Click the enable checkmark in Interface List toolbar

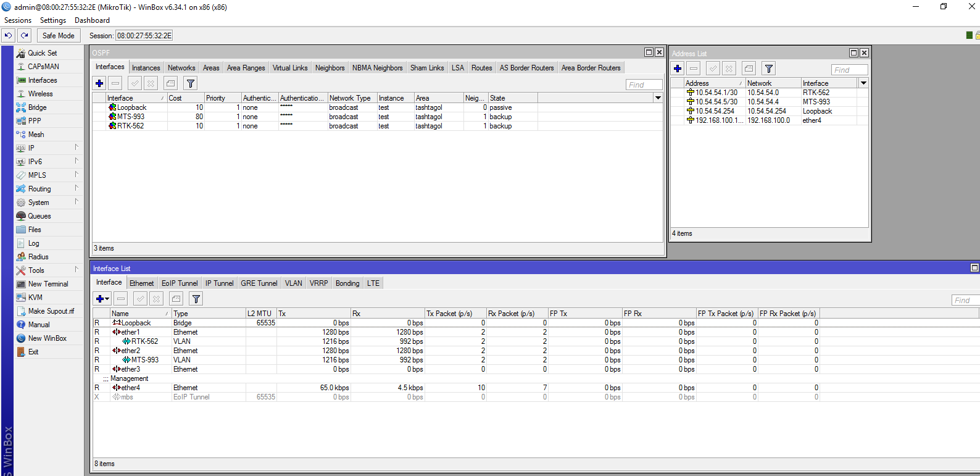[141, 299]
